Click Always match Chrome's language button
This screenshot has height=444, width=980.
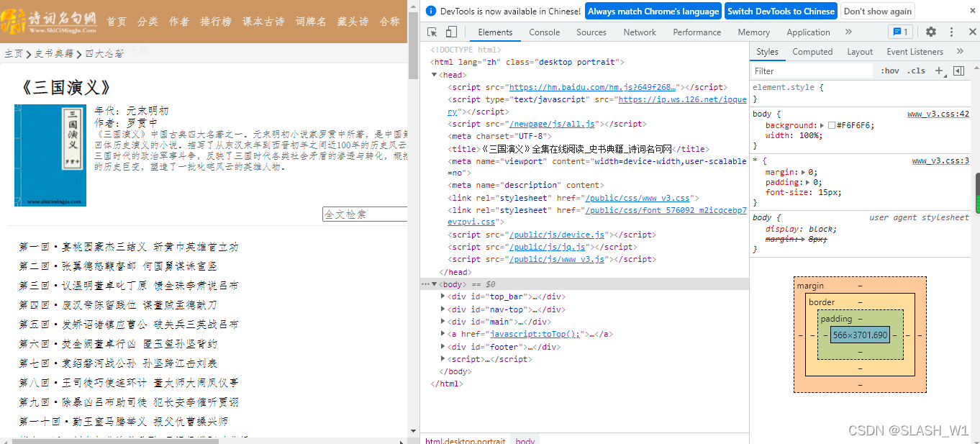pos(653,11)
